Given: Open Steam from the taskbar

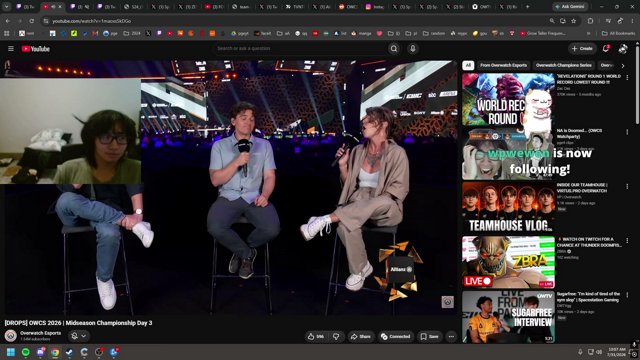Looking at the screenshot, I should [x=69, y=352].
